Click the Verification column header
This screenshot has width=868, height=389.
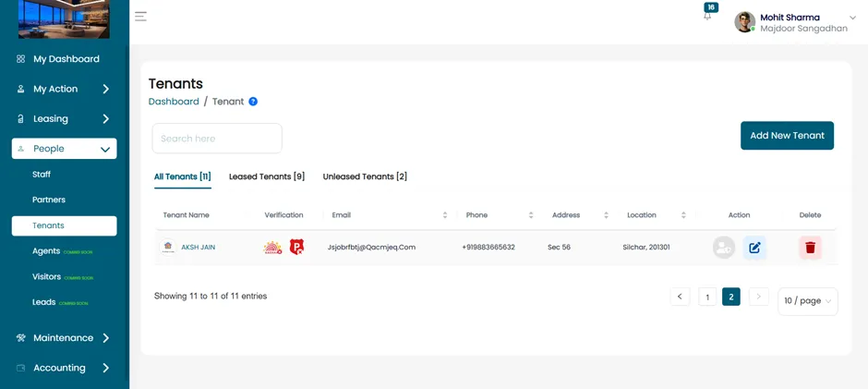pyautogui.click(x=283, y=215)
